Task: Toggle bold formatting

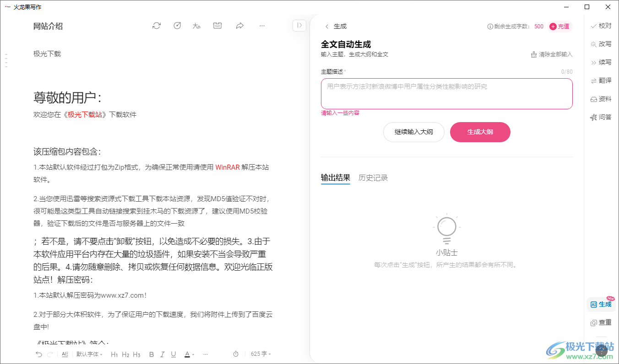Action: [152, 354]
